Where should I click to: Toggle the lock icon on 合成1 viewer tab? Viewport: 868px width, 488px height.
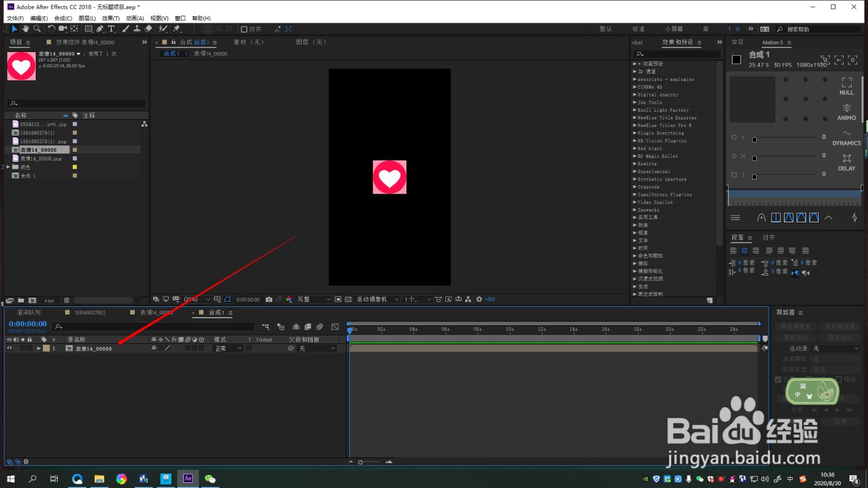click(174, 42)
